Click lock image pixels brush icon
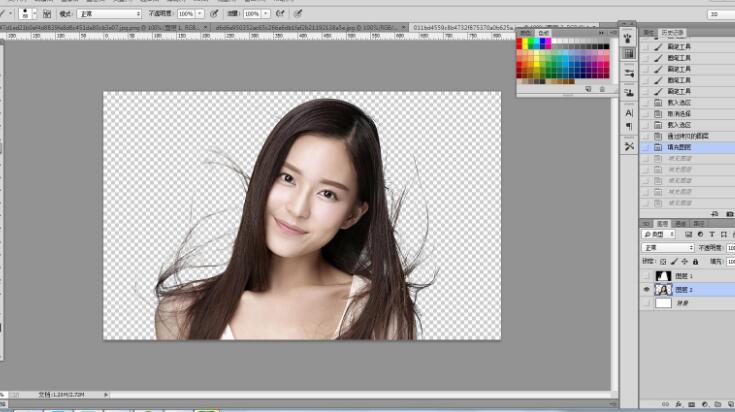The width and height of the screenshot is (735, 412). [674, 262]
